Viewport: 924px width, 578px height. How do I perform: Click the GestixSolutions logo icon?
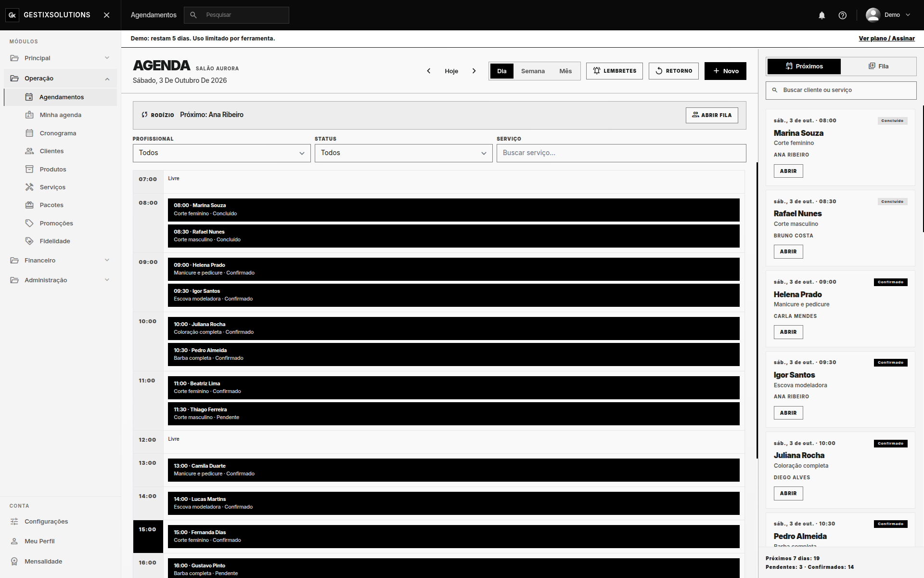click(x=13, y=15)
